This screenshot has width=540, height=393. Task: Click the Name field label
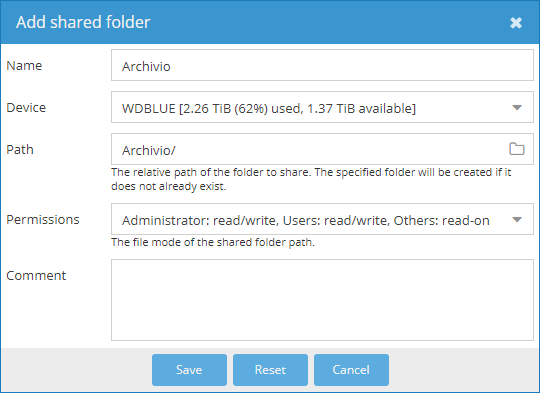(24, 65)
